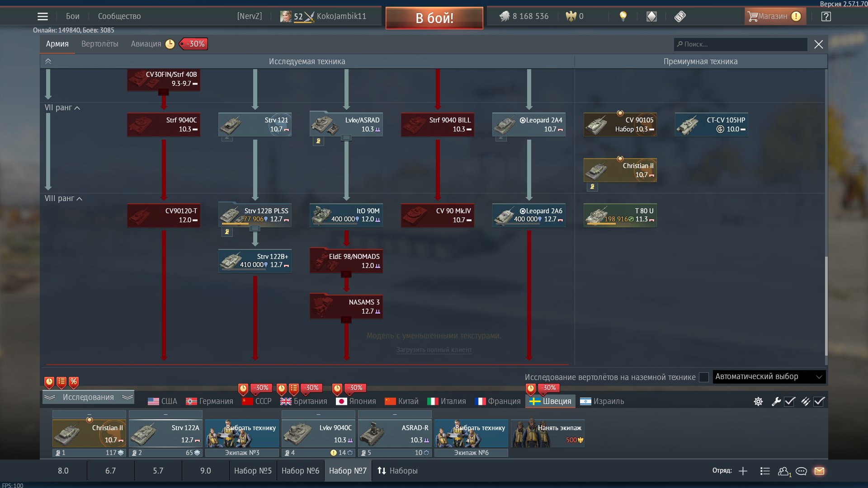868x488 pixels.
Task: Click the clock event icon above Исследования
Action: point(49,382)
